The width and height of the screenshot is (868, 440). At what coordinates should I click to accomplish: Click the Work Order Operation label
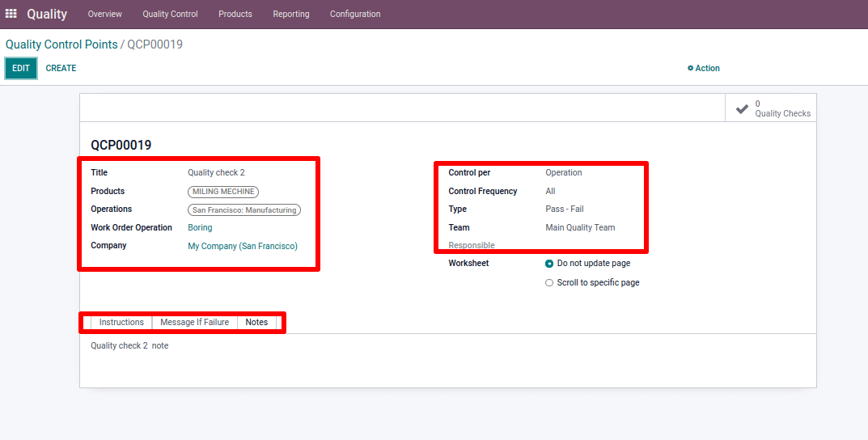click(x=131, y=227)
